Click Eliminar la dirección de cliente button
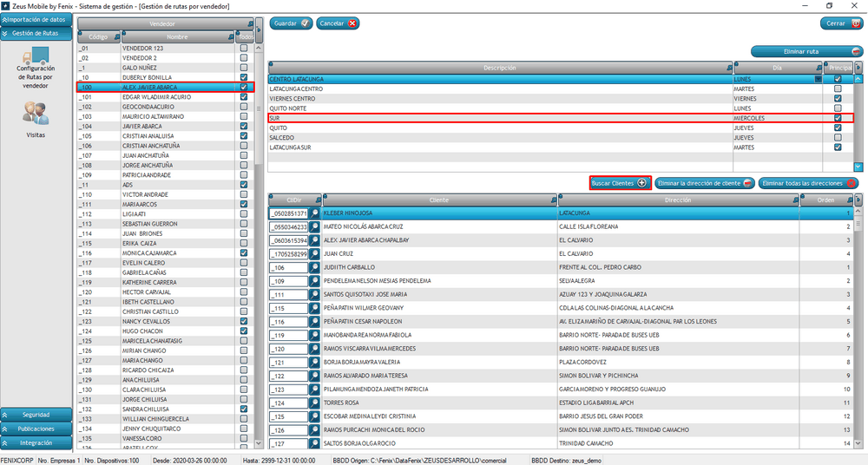 [x=705, y=183]
